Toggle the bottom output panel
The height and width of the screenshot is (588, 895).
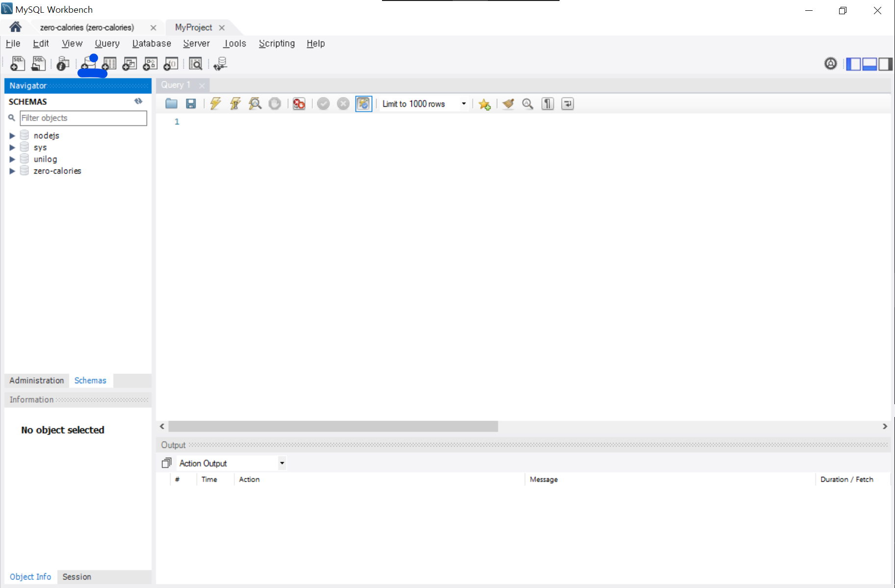(x=869, y=64)
